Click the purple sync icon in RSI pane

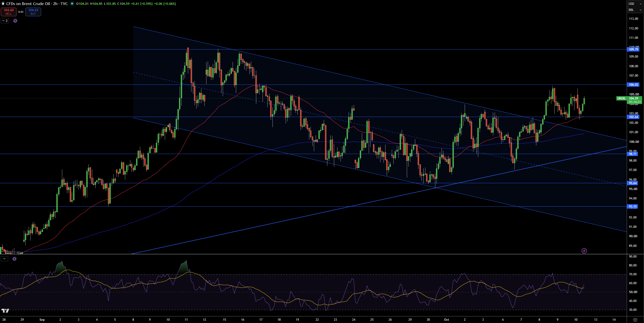[14, 259]
